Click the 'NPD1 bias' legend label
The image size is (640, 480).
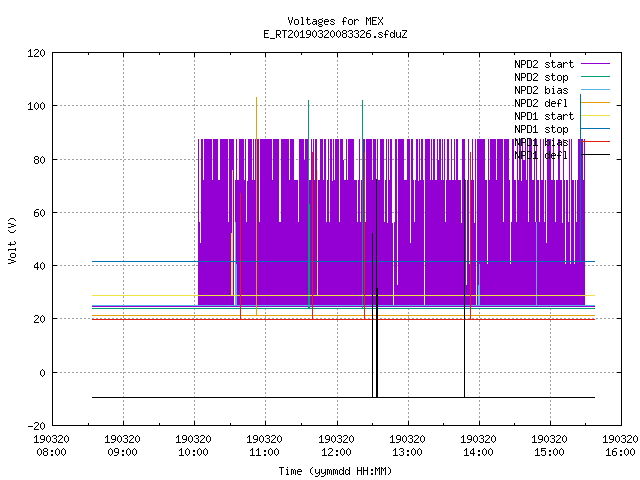click(x=541, y=142)
